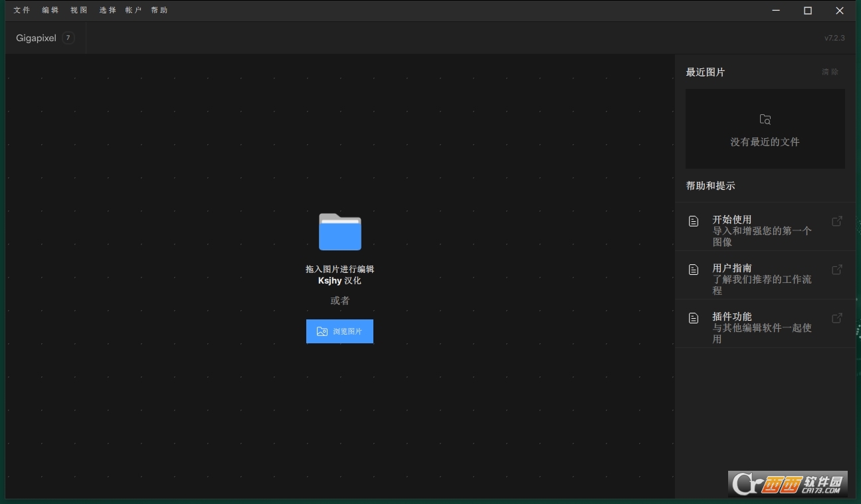Viewport: 861px width, 504px height.
Task: Click the 与其他编辑软件一起使用 description
Action: click(x=762, y=333)
